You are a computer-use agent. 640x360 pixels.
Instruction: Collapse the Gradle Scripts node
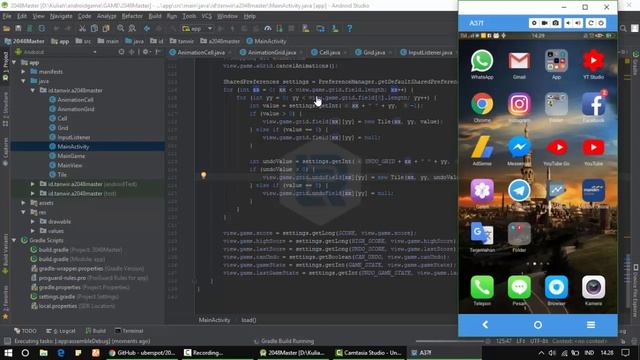[15, 240]
